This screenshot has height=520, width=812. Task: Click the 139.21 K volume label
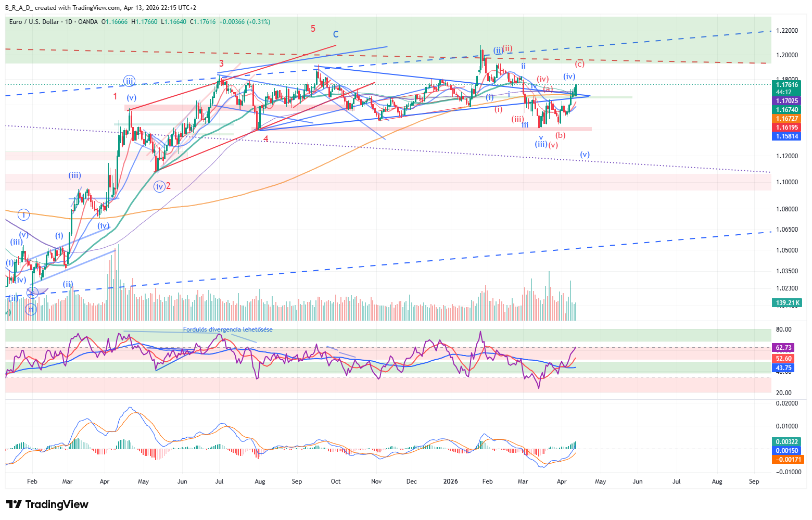pos(786,303)
